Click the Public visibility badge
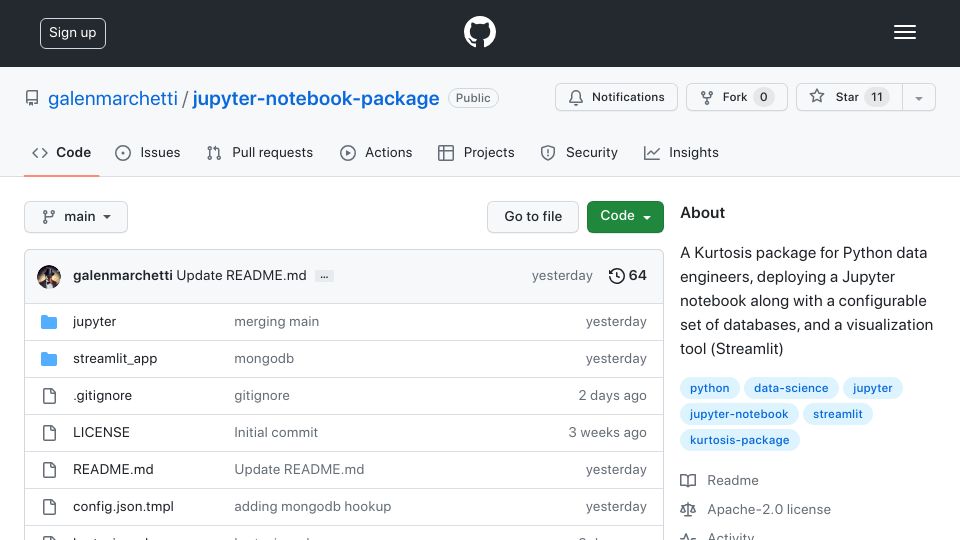The height and width of the screenshot is (540, 960). (473, 98)
